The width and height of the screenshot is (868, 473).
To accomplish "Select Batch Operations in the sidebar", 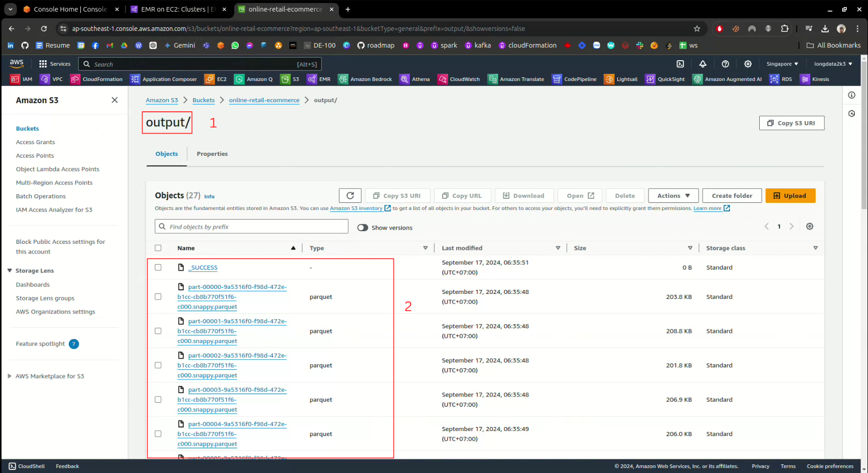I will coord(40,196).
